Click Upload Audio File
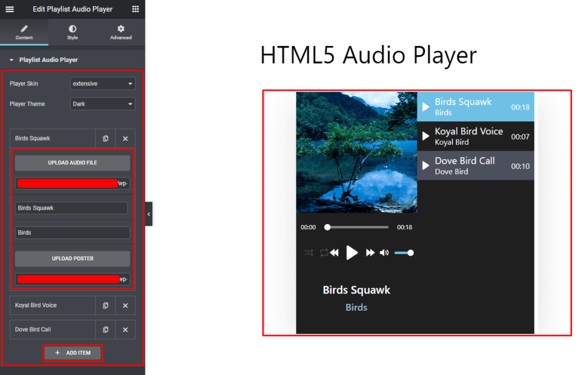 [72, 163]
